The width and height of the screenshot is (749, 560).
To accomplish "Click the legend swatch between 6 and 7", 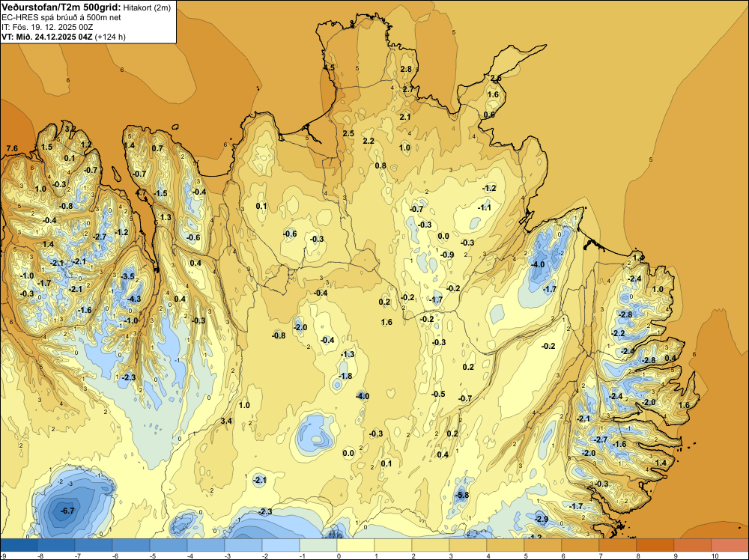I will 580,545.
